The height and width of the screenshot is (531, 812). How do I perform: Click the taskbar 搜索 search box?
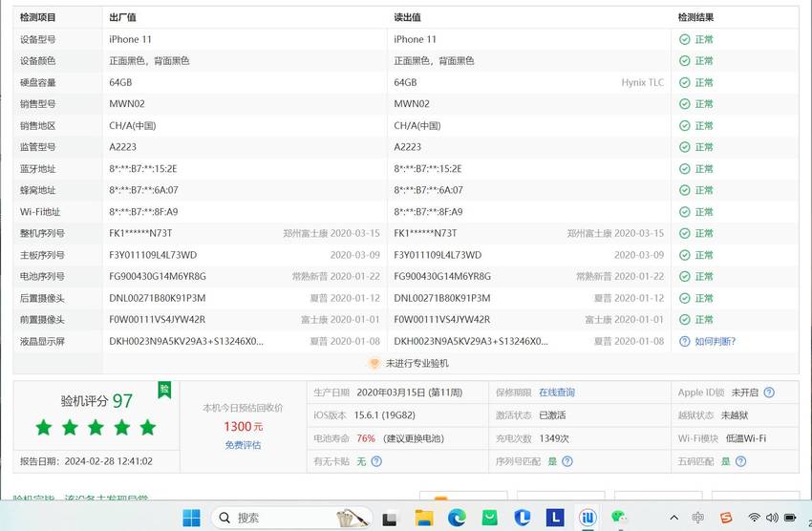click(x=292, y=518)
